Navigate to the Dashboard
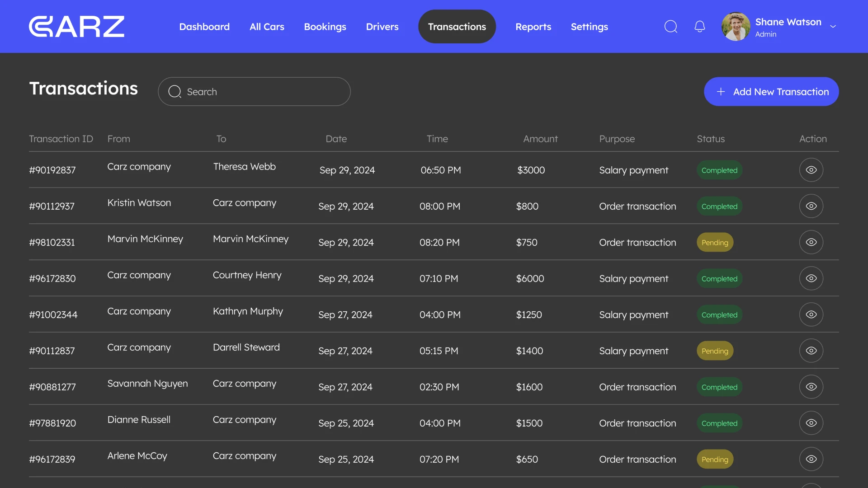The height and width of the screenshot is (488, 868). (x=204, y=27)
